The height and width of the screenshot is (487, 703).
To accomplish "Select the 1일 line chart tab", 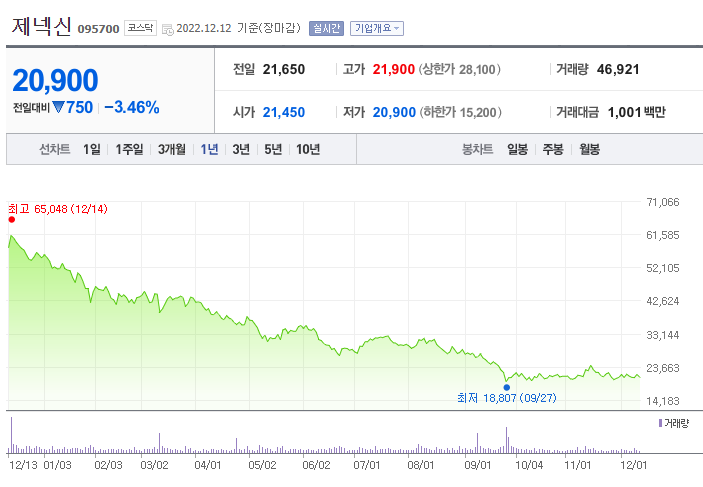I will (91, 149).
